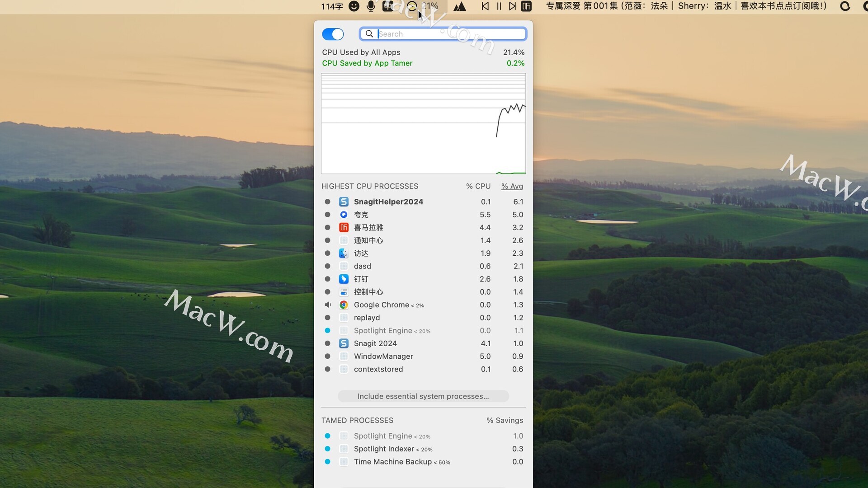Image resolution: width=868 pixels, height=488 pixels.
Task: Select the WindowManager process name
Action: click(383, 356)
